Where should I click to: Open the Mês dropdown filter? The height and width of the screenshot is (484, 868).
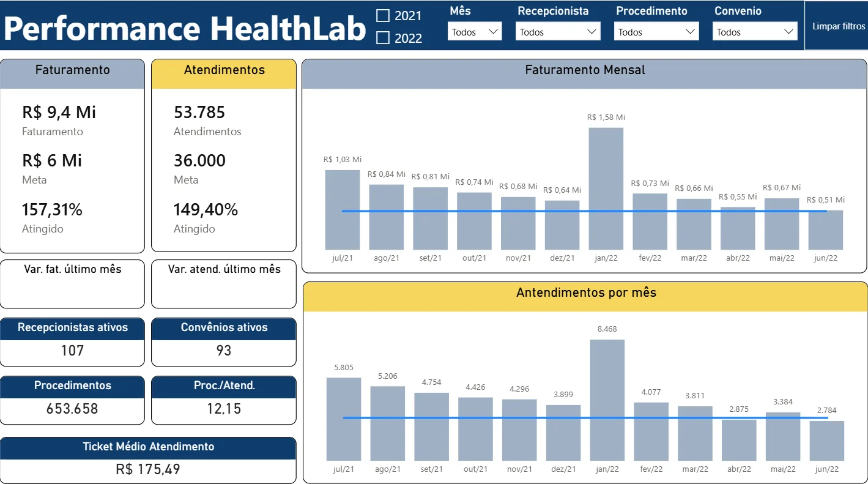[x=475, y=32]
